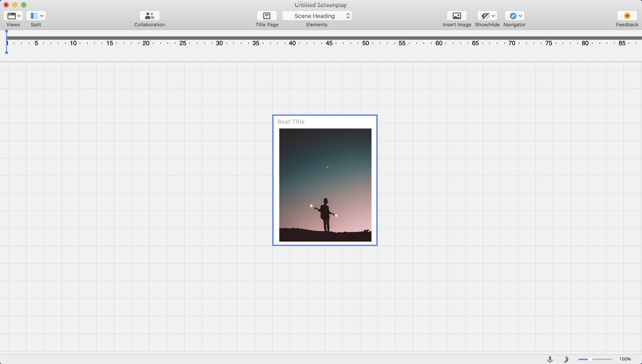
Task: Click the Beat Title text field
Action: pos(291,122)
